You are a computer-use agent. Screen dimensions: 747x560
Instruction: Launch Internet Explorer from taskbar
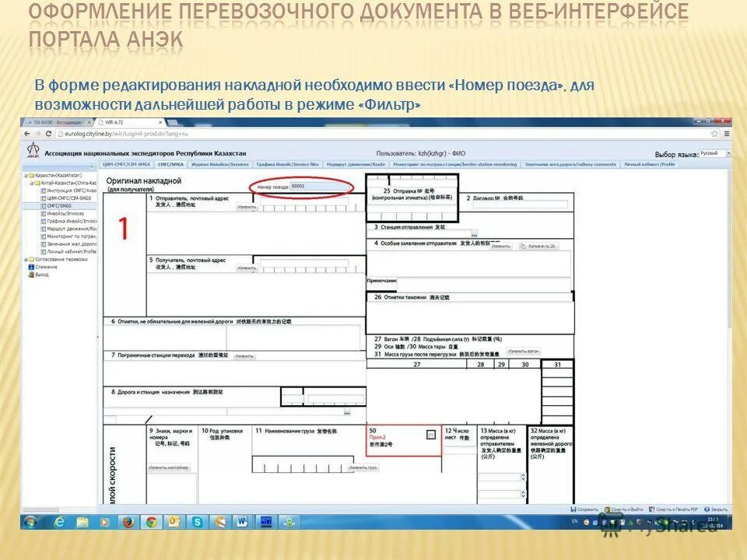click(59, 523)
